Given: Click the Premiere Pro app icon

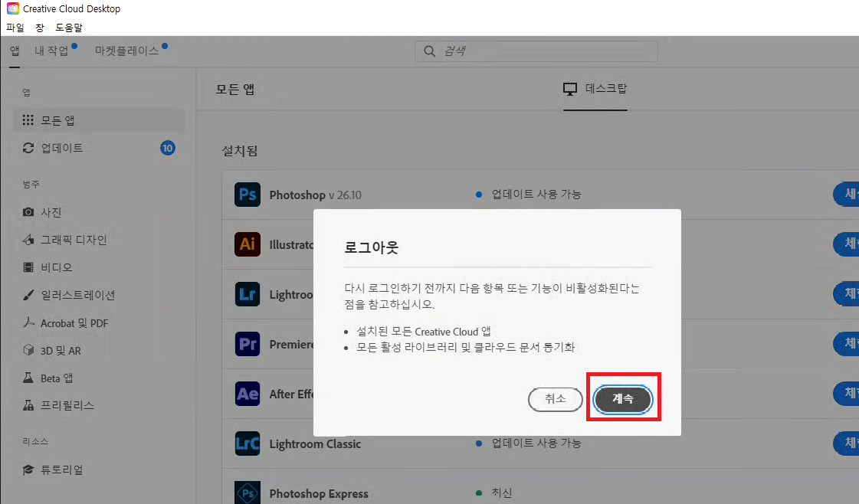Looking at the screenshot, I should tap(247, 344).
